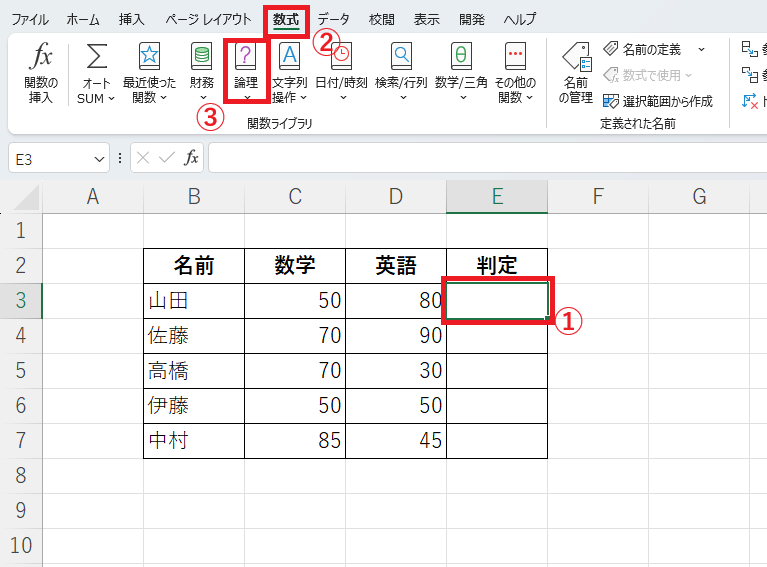Click the AutoSum sigma icon

(97, 56)
